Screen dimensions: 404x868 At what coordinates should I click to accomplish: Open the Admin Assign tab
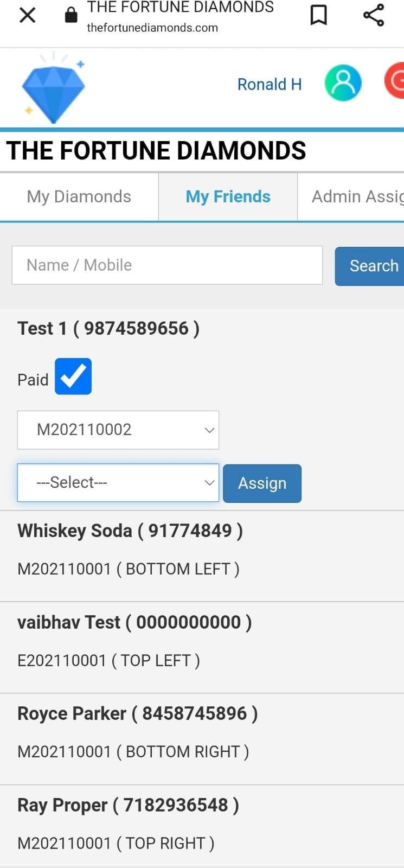point(351,196)
